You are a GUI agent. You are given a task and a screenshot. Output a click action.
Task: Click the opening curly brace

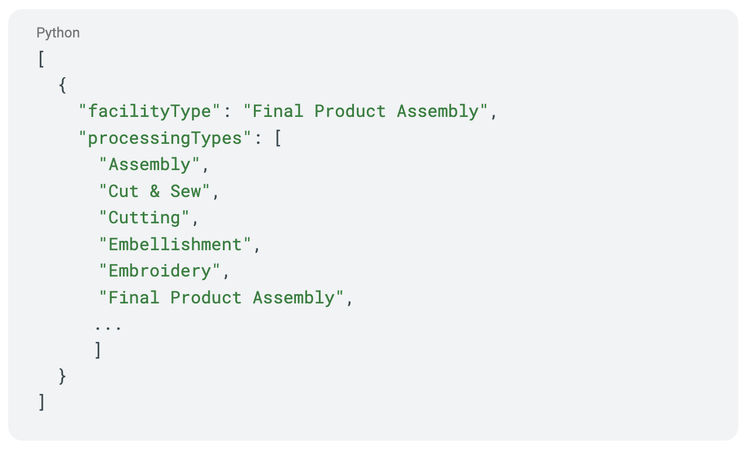(x=63, y=85)
